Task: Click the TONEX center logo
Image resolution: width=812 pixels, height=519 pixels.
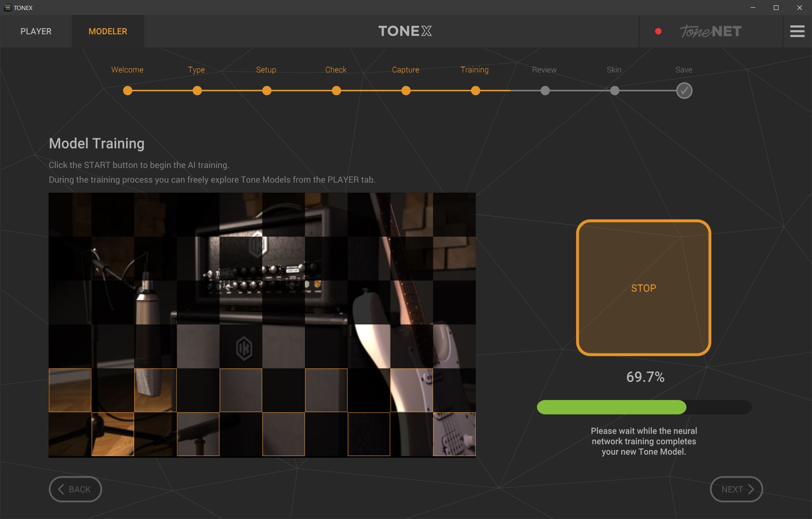Action: click(405, 31)
